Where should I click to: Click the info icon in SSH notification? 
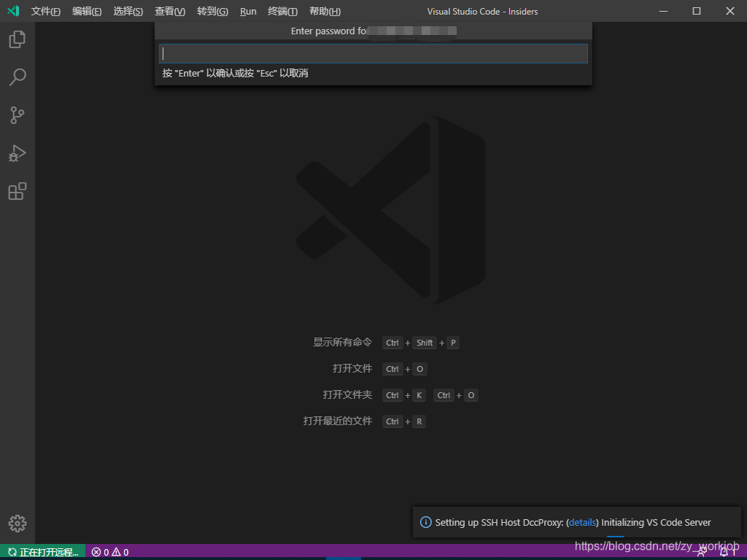(425, 522)
